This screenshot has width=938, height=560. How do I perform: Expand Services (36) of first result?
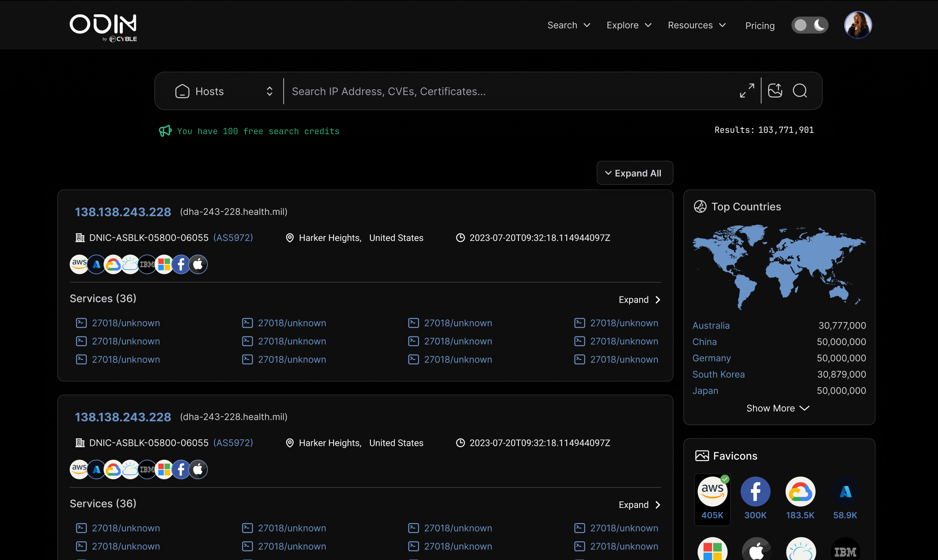click(x=640, y=300)
